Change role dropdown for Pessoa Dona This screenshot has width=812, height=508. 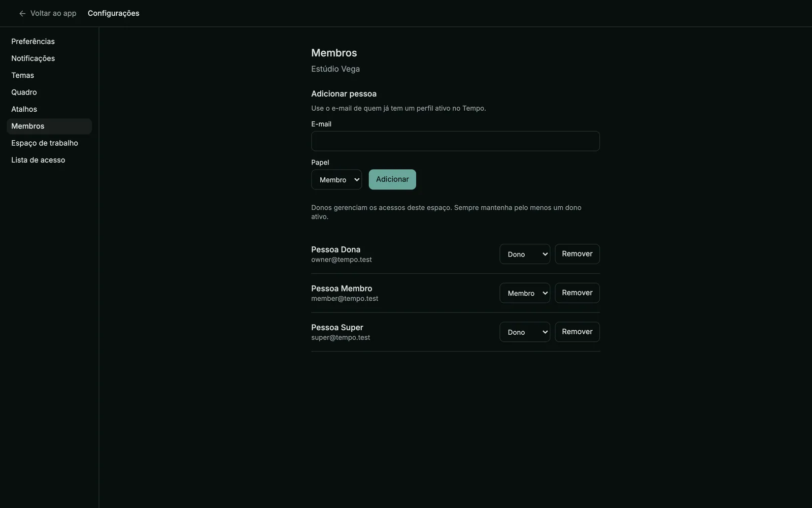point(525,254)
